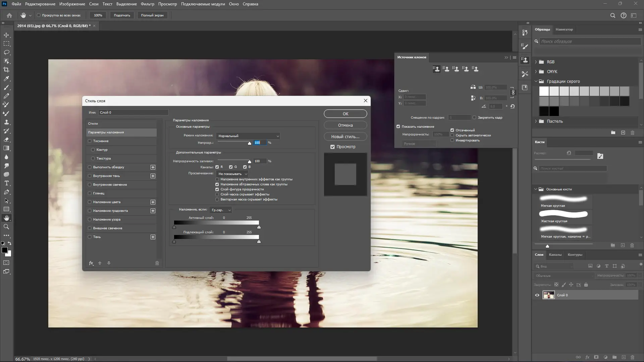Select the Lasso tool
Screen dimensions: 644x362
point(6,52)
